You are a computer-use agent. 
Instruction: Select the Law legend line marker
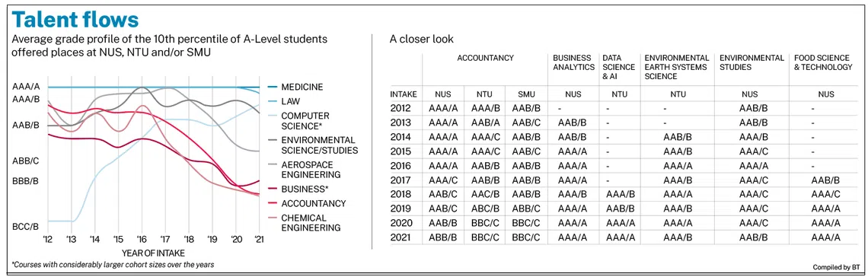[269, 102]
